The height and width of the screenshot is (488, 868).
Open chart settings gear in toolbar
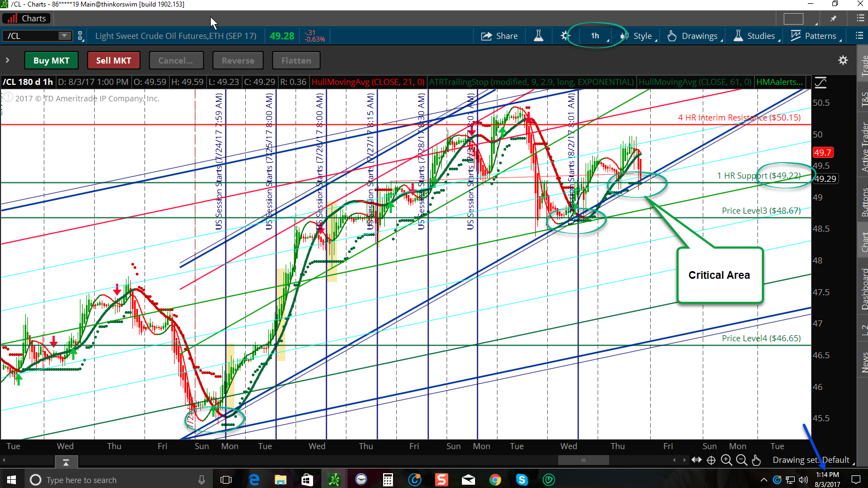(x=565, y=36)
